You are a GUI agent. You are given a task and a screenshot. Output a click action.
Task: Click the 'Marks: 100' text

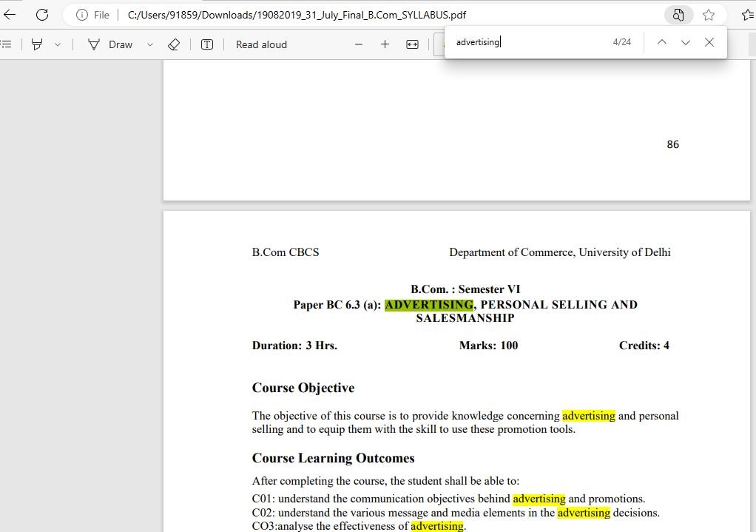pyautogui.click(x=488, y=346)
